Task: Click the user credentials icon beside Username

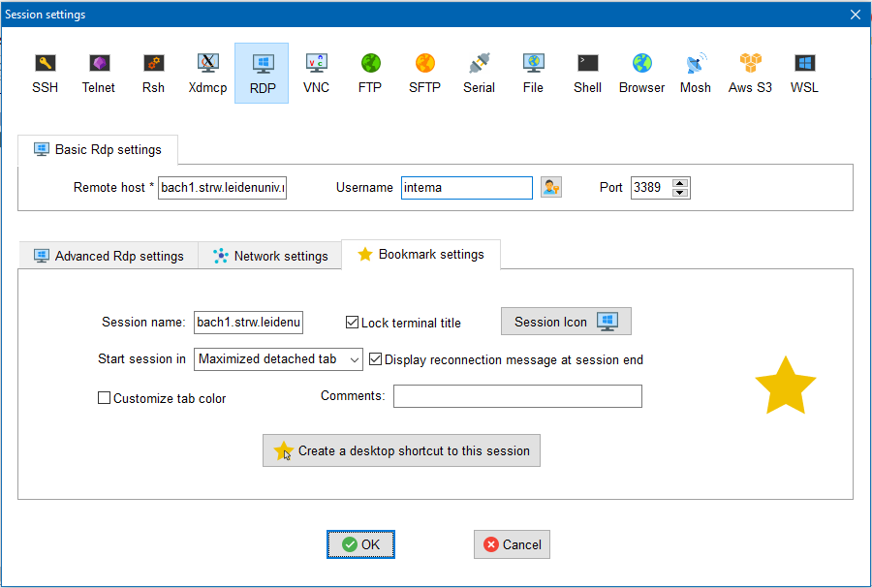Action: click(551, 187)
